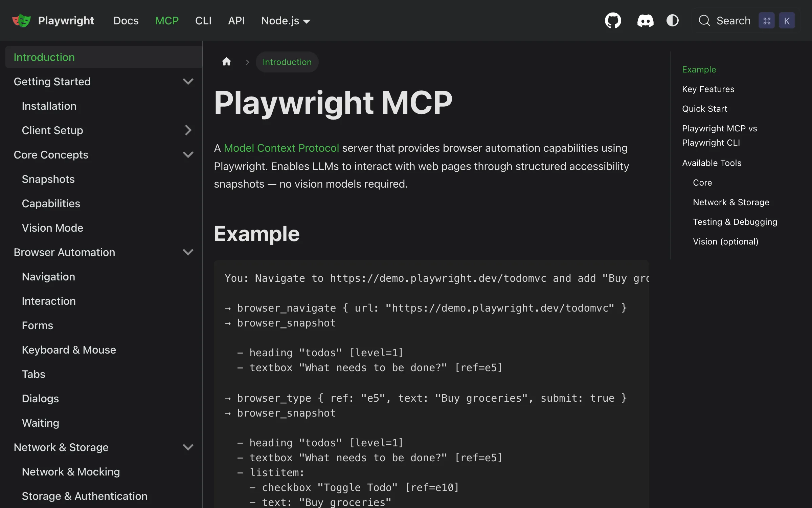Image resolution: width=812 pixels, height=508 pixels.
Task: Open the CLI navbar item
Action: pos(203,21)
